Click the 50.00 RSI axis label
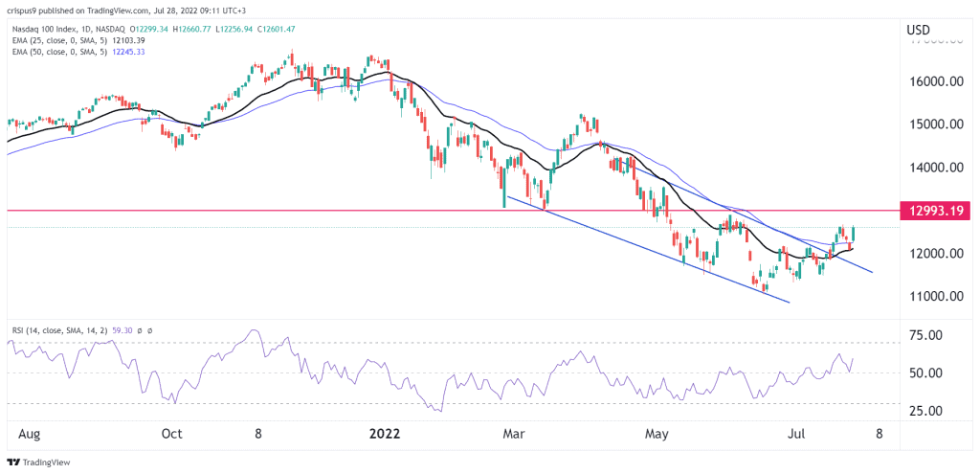 pyautogui.click(x=926, y=373)
